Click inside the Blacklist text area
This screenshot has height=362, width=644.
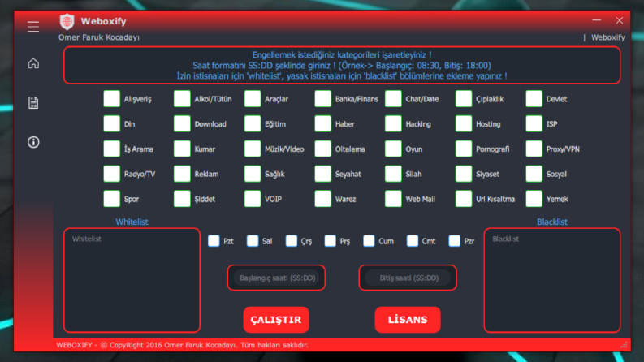click(552, 280)
